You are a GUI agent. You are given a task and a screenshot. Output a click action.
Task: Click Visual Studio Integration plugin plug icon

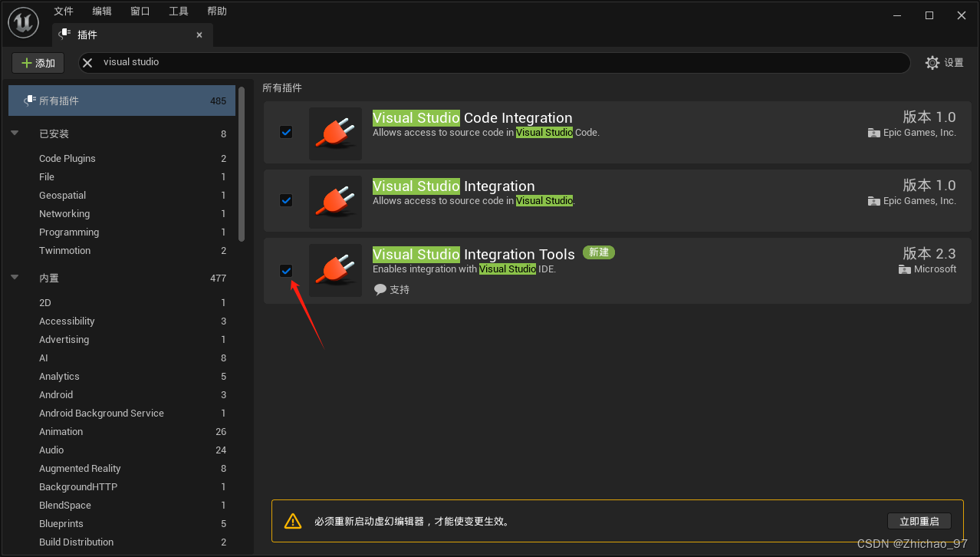click(x=335, y=203)
